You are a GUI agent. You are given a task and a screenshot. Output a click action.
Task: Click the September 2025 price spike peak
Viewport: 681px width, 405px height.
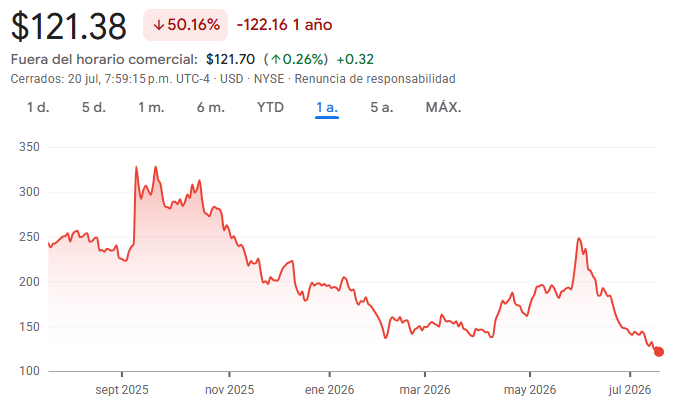click(136, 167)
